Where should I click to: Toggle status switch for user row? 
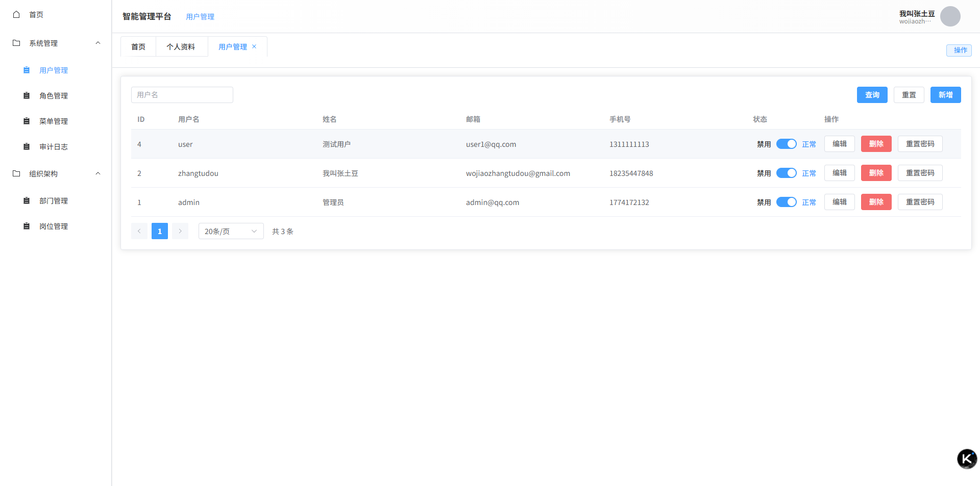pyautogui.click(x=786, y=144)
